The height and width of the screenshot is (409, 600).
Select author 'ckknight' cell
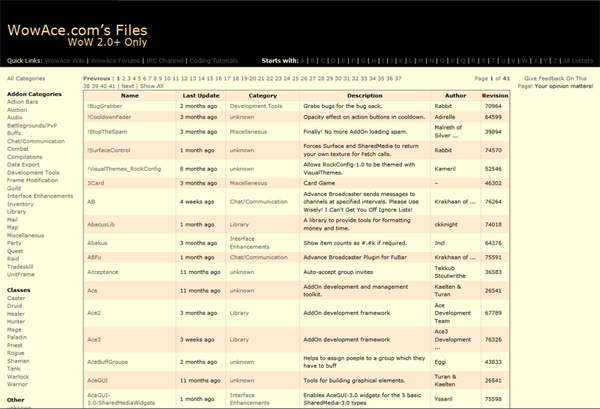(446, 225)
